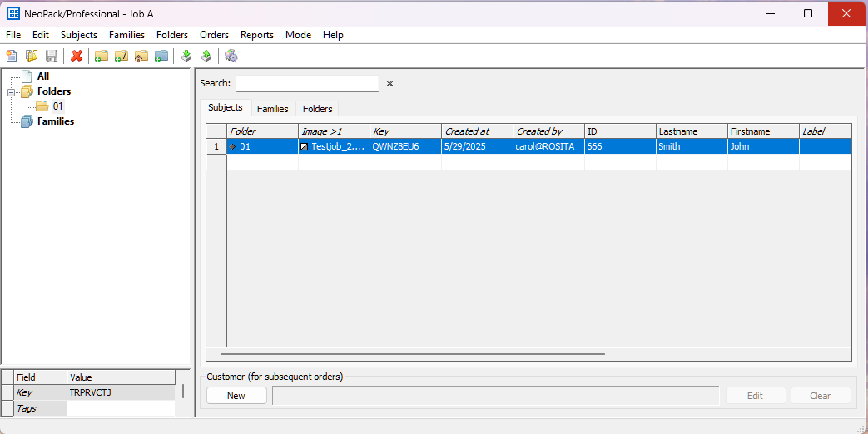Screen dimensions: 868x434
Task: Open the Help menu
Action: (333, 35)
